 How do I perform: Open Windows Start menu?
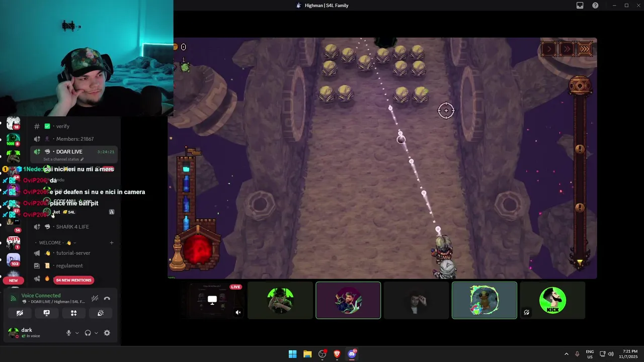click(292, 354)
